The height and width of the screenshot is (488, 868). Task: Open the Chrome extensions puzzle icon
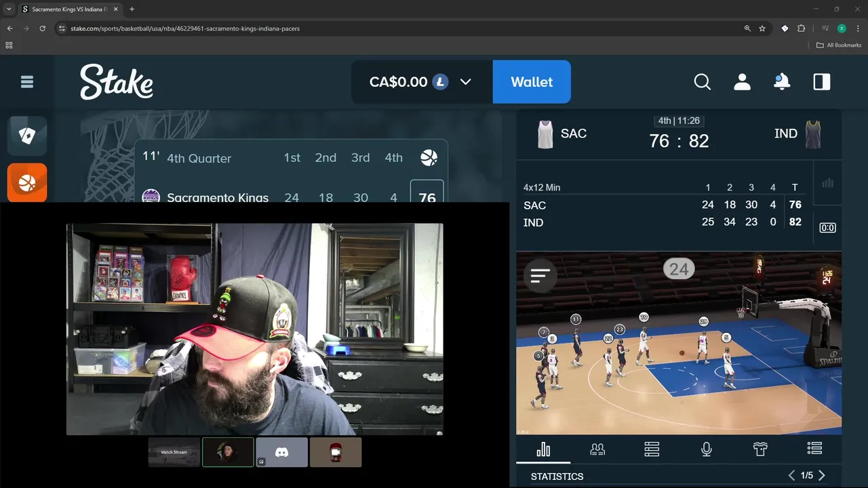[x=801, y=28]
